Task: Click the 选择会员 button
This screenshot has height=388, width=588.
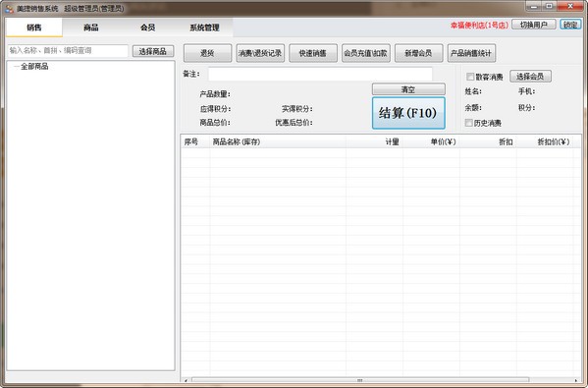Action: point(530,77)
